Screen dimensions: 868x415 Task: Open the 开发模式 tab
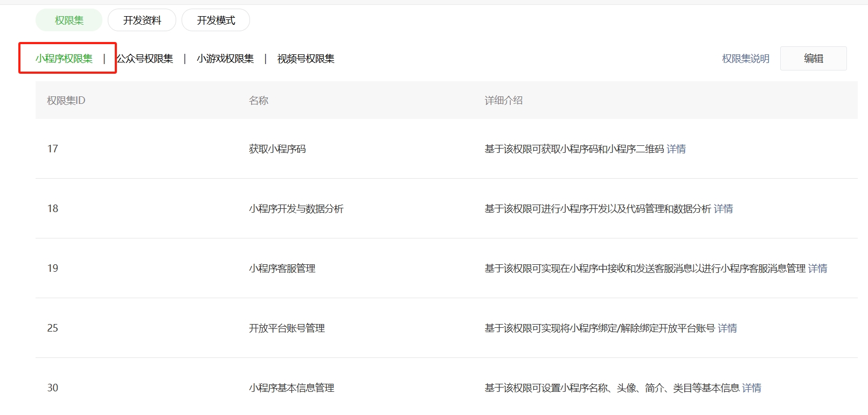[216, 20]
